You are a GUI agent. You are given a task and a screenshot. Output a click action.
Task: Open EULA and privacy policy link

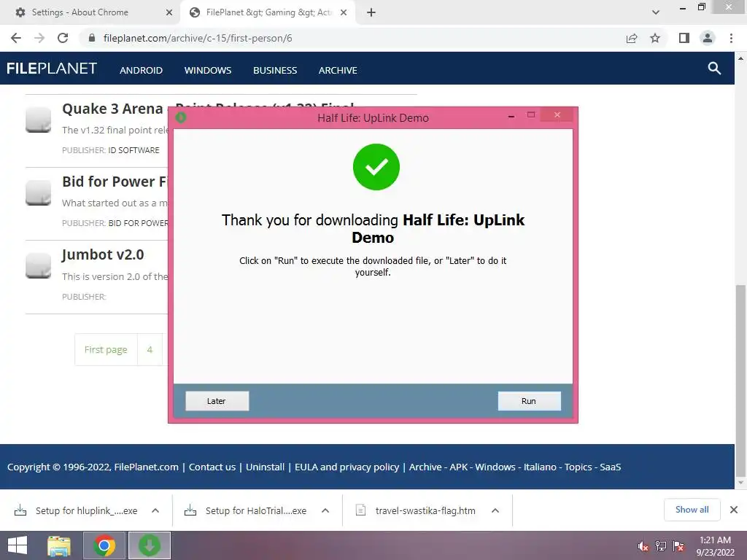pos(347,467)
